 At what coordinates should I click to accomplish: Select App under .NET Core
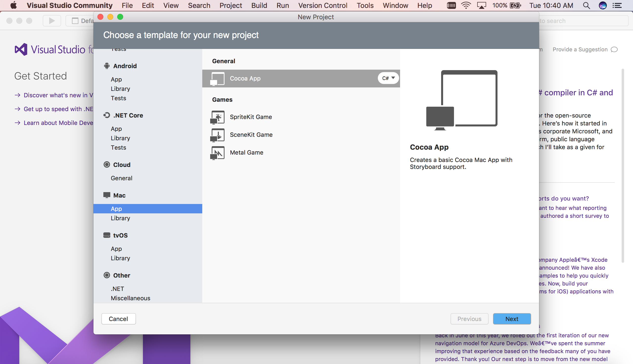[116, 129]
